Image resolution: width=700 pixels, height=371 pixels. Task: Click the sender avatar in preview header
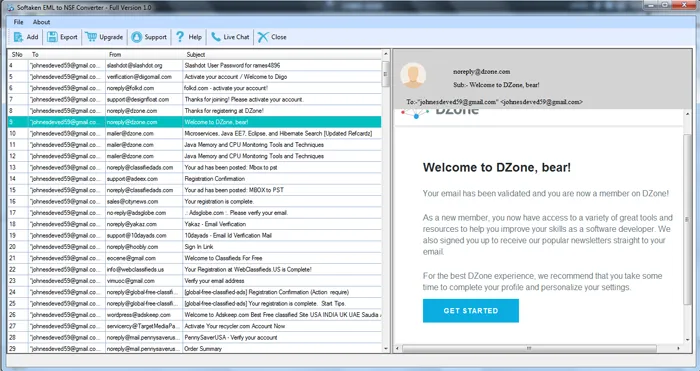(x=412, y=75)
